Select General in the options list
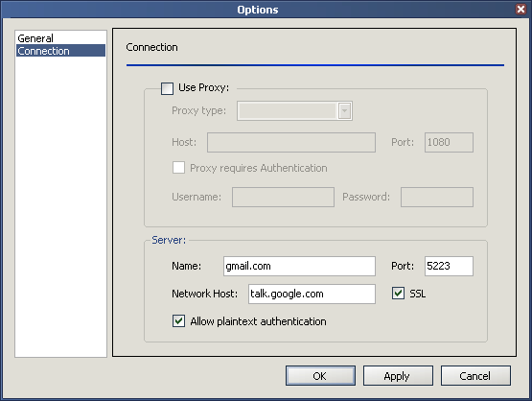 (x=60, y=38)
